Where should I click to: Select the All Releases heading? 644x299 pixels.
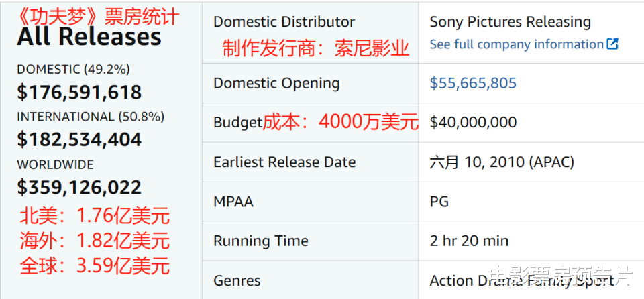[x=89, y=37]
